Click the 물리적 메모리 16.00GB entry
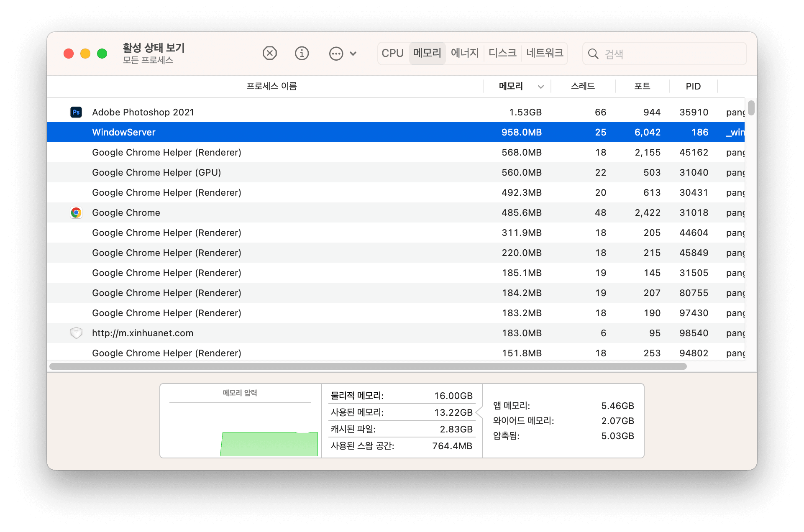 click(x=402, y=396)
